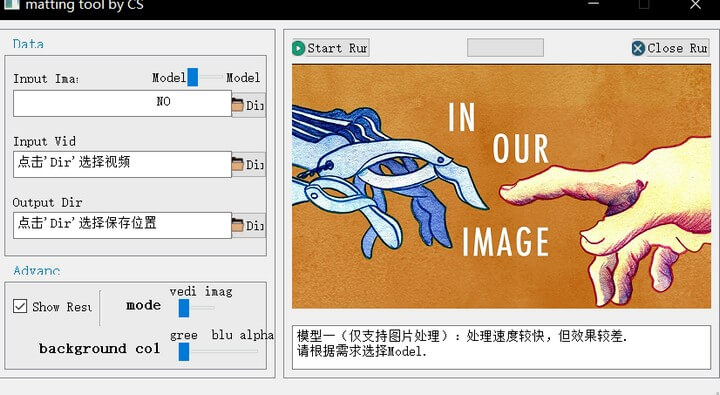Image resolution: width=720 pixels, height=395 pixels.
Task: Click the green play icon on Start Run
Action: pos(298,48)
